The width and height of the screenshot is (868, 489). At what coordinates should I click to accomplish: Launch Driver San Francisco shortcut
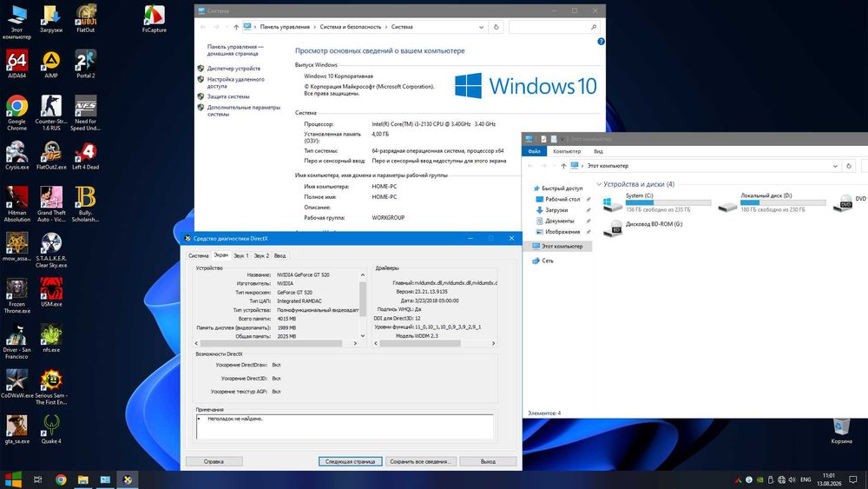pyautogui.click(x=16, y=341)
